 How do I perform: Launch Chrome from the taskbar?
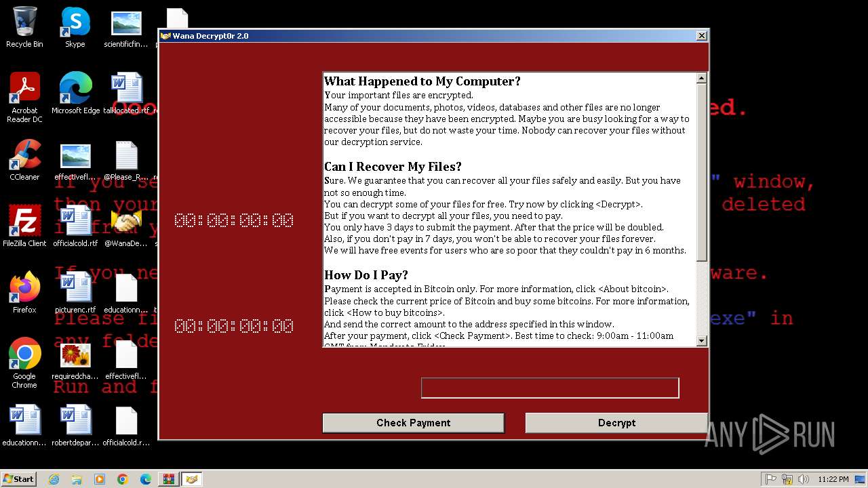(x=123, y=479)
